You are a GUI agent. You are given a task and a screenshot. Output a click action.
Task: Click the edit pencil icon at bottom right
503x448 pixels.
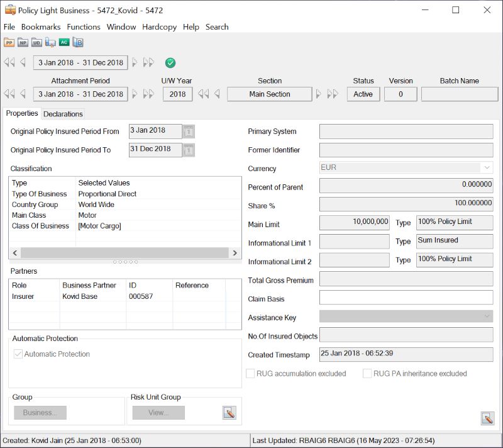click(487, 418)
